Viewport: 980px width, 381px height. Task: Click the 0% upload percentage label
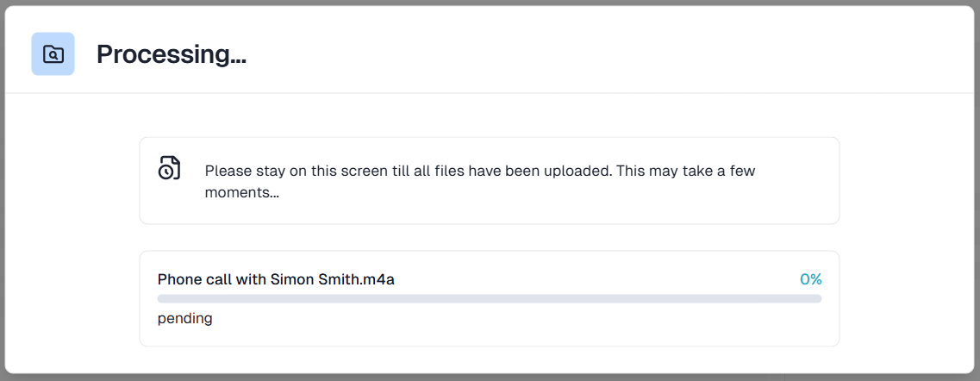click(x=810, y=279)
